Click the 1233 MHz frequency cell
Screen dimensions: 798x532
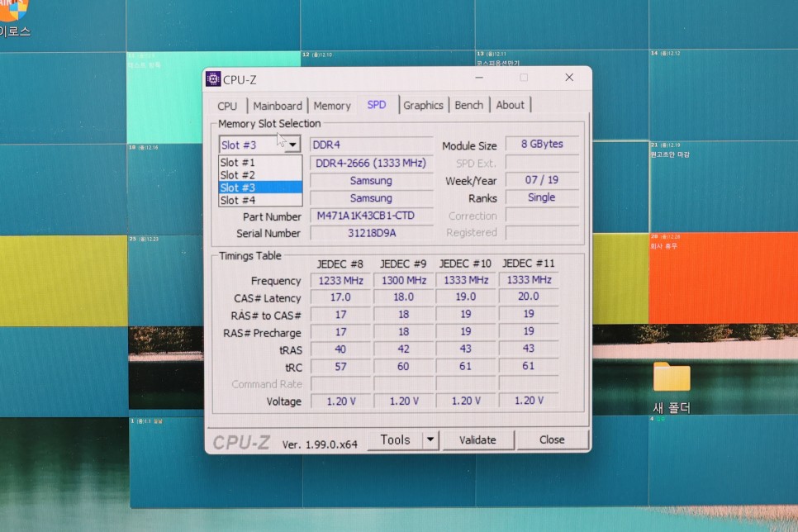340,281
